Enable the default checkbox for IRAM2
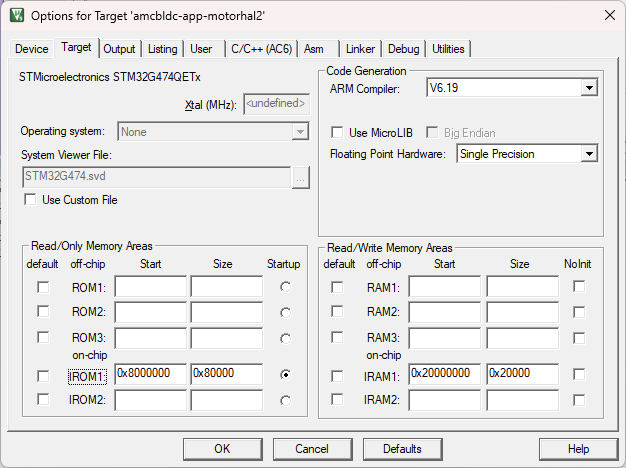 pyautogui.click(x=337, y=399)
